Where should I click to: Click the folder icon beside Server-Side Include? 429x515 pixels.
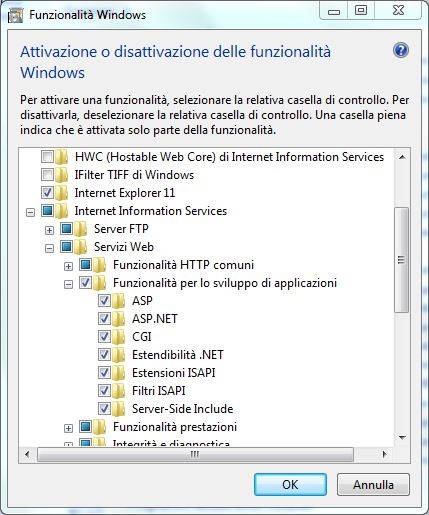point(118,409)
